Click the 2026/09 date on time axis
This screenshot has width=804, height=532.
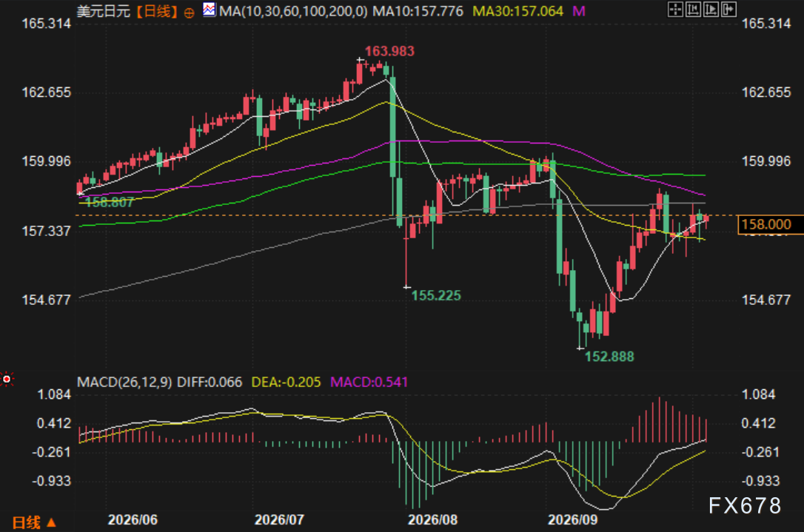(573, 520)
